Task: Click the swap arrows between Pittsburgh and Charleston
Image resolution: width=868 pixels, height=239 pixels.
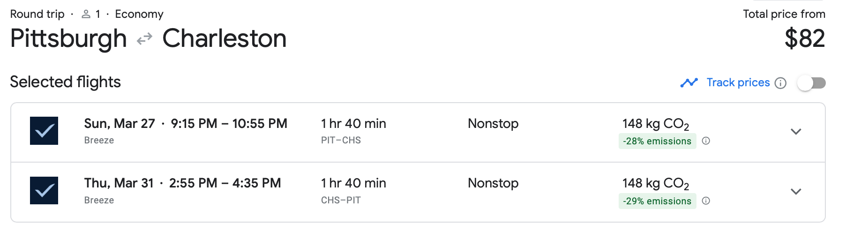Action: coord(144,39)
